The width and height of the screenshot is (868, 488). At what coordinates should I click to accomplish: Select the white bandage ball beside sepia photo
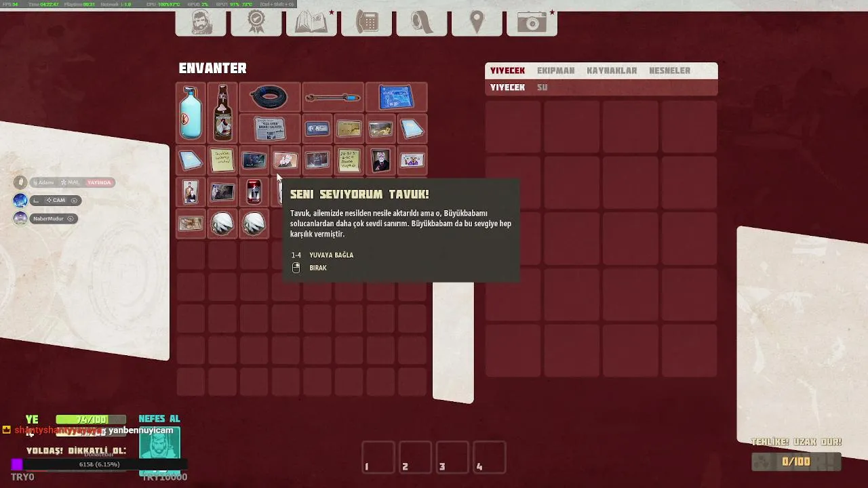(222, 224)
